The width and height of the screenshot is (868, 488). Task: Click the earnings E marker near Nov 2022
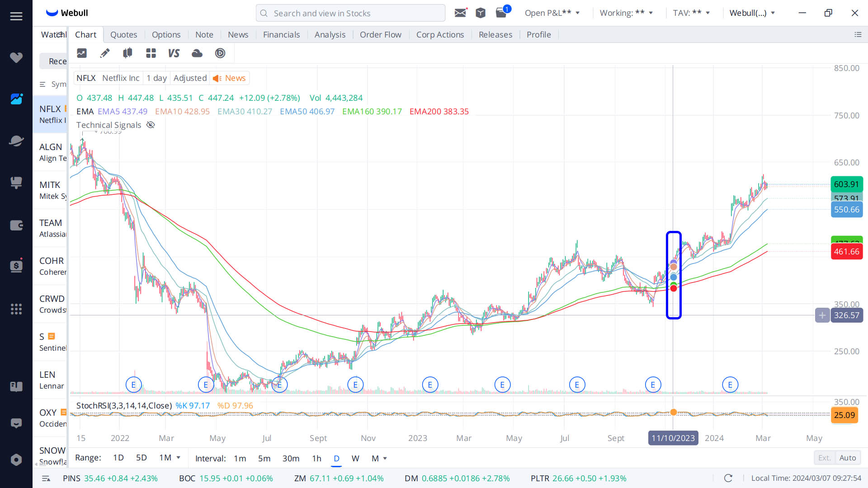click(x=355, y=385)
